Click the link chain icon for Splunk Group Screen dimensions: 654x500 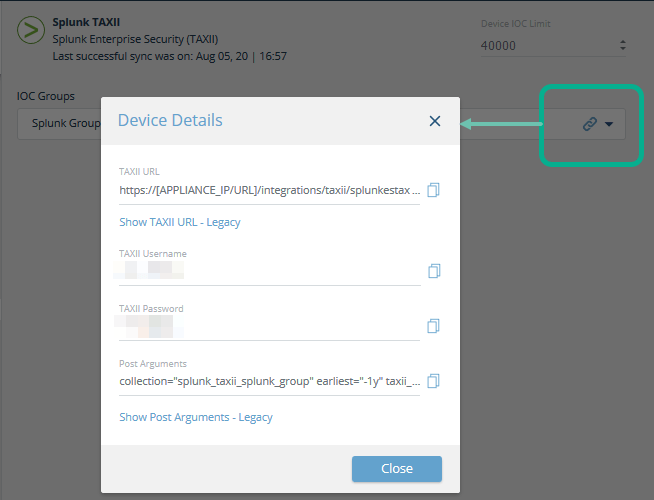pos(590,124)
